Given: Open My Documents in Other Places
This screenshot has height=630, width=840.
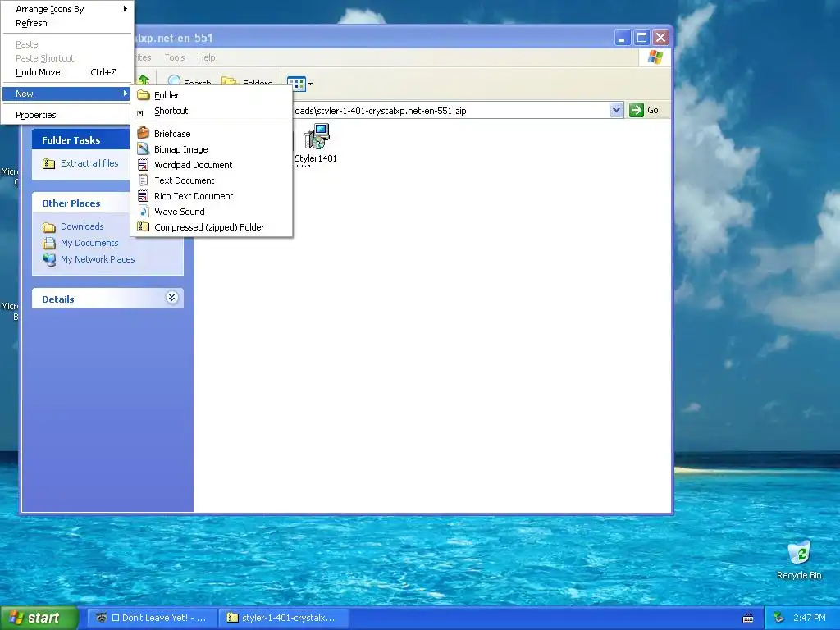Looking at the screenshot, I should click(89, 243).
